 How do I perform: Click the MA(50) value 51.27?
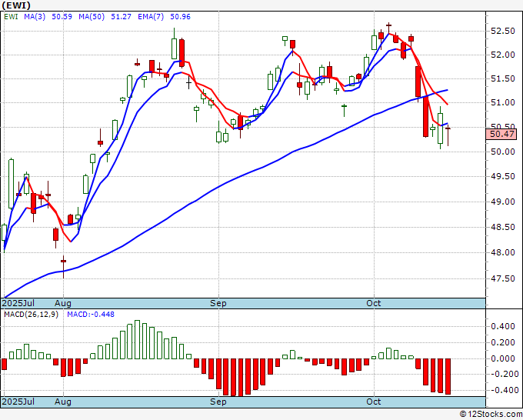point(121,16)
